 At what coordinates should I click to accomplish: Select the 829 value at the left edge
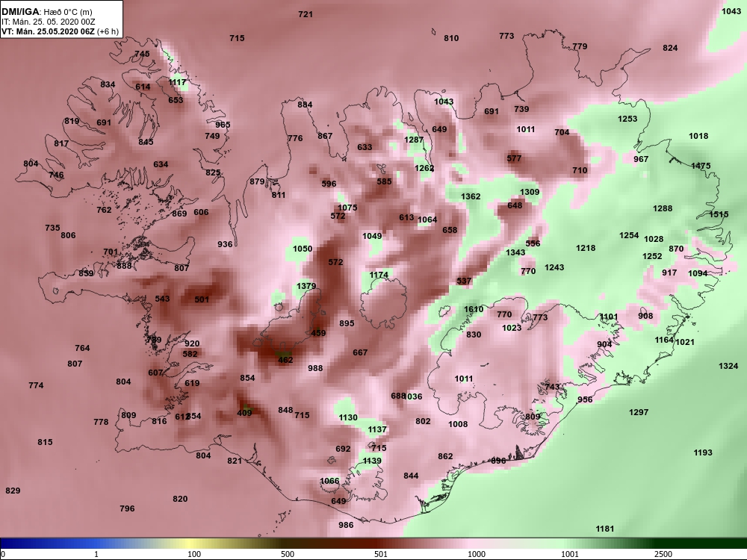13,491
